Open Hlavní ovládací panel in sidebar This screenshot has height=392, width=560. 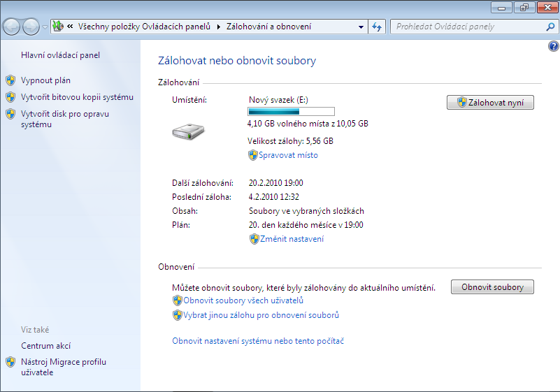pos(60,55)
